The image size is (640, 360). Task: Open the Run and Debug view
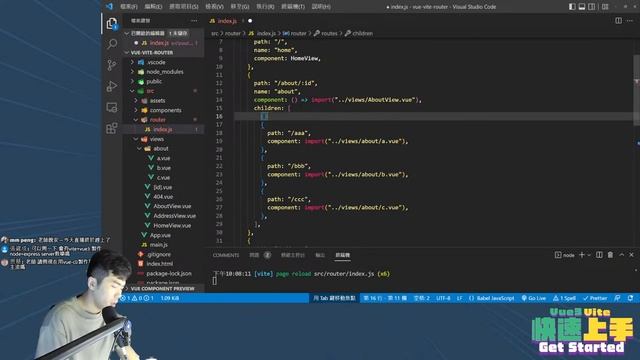click(112, 86)
